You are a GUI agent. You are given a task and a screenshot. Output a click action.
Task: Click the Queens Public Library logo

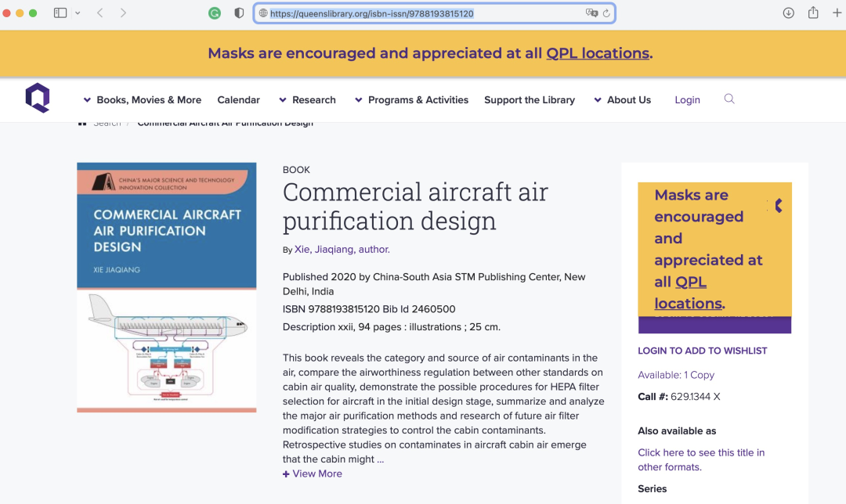click(x=38, y=98)
